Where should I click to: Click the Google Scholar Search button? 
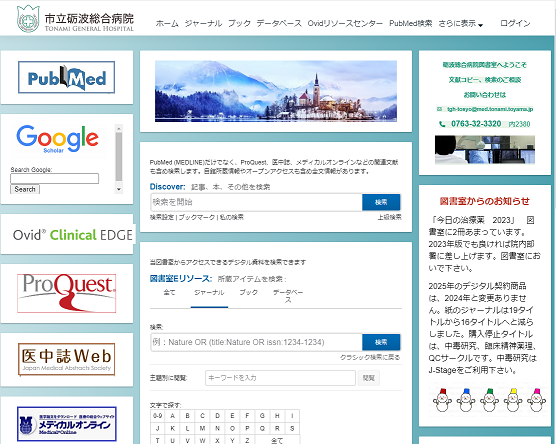click(x=25, y=189)
